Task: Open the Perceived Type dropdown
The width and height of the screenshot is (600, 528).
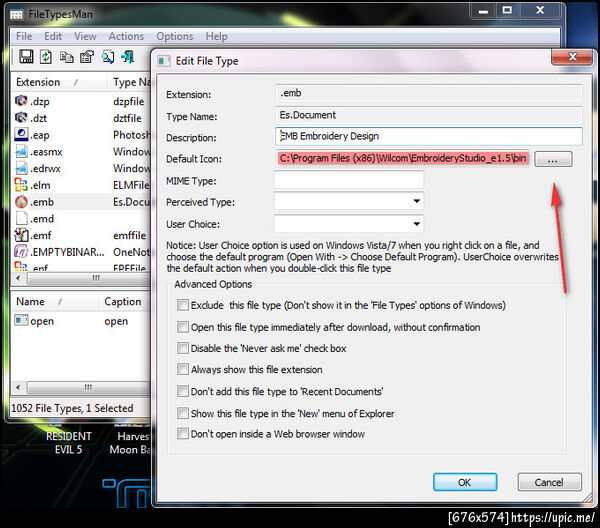Action: pyautogui.click(x=417, y=201)
